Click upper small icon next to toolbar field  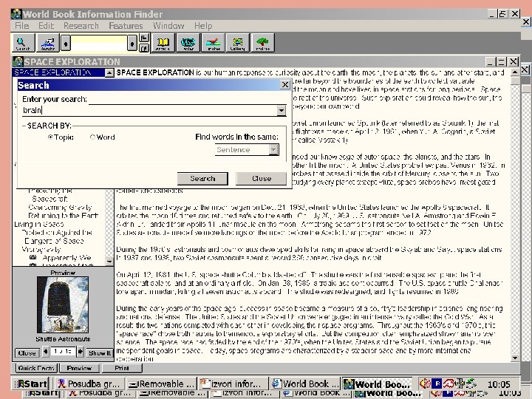pyautogui.click(x=144, y=38)
